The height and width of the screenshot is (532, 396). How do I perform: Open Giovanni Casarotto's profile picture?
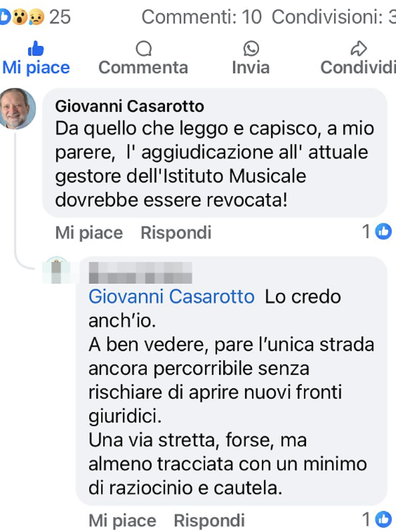click(16, 108)
